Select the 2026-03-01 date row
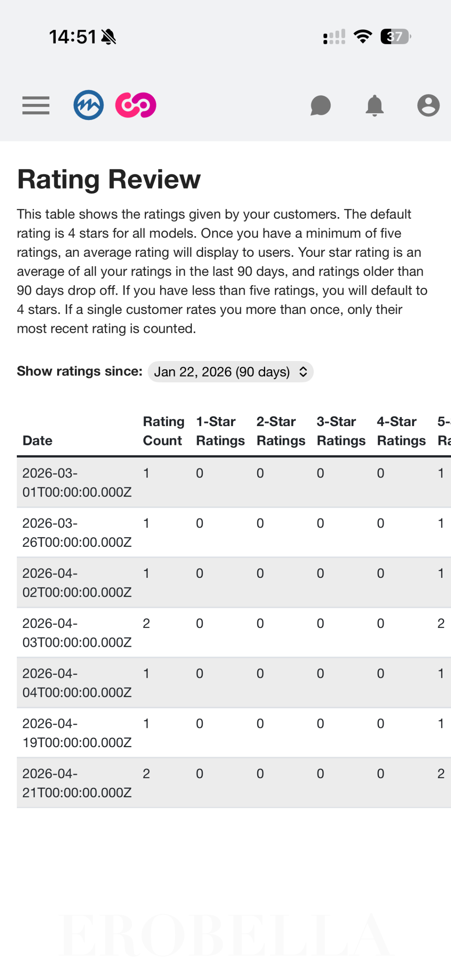Viewport: 451px width, 980px height. click(x=77, y=483)
